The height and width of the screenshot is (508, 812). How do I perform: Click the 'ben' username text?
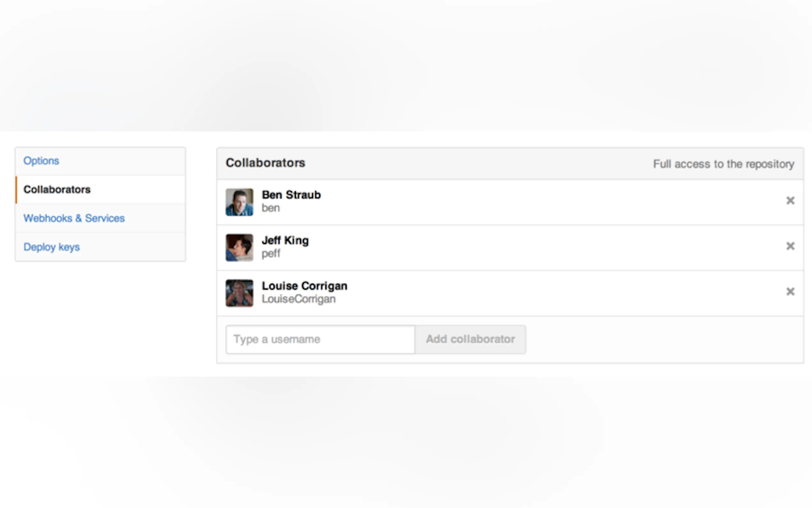270,208
